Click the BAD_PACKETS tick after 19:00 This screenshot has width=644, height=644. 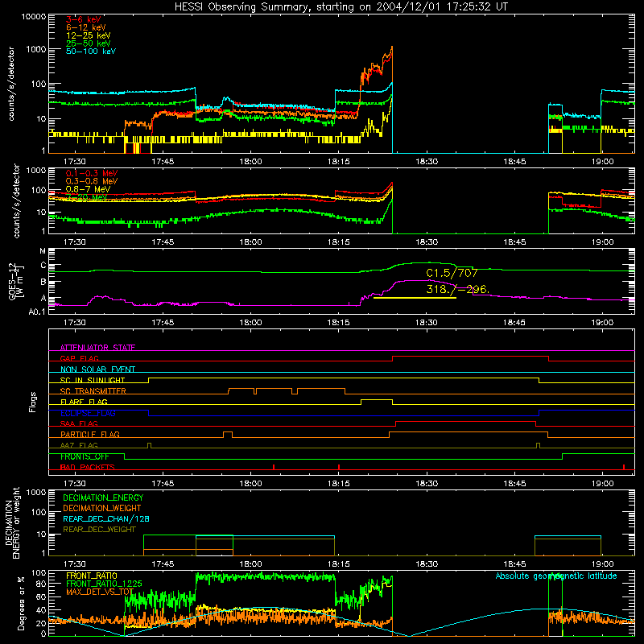coord(623,467)
